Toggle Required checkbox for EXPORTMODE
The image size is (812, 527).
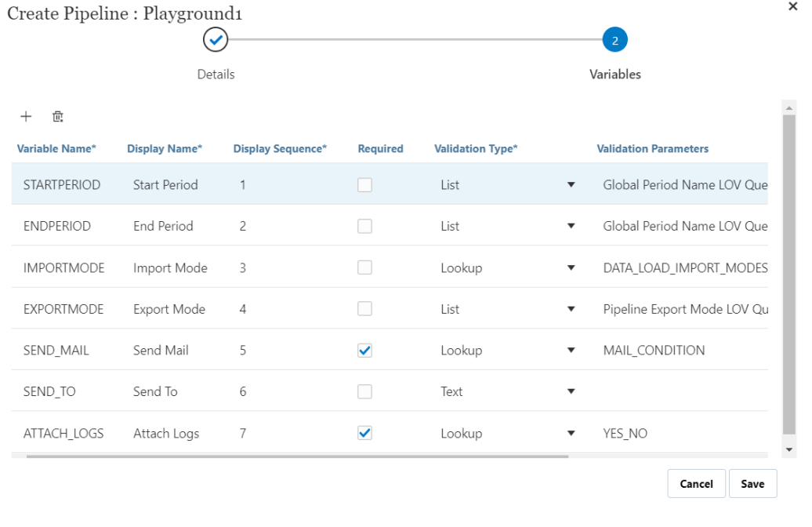click(x=364, y=309)
